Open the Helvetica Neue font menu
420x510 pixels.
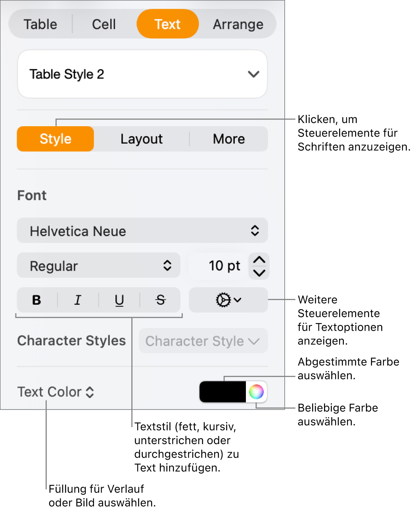pos(142,231)
